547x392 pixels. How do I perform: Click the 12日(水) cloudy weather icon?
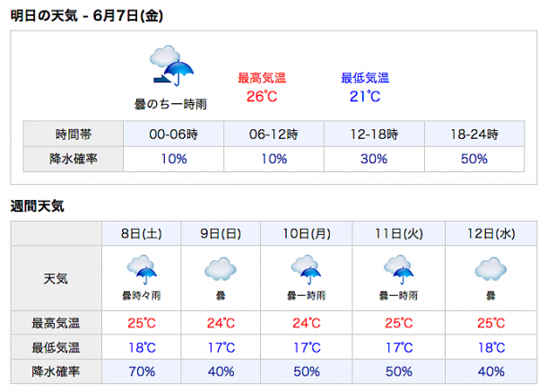pos(491,269)
